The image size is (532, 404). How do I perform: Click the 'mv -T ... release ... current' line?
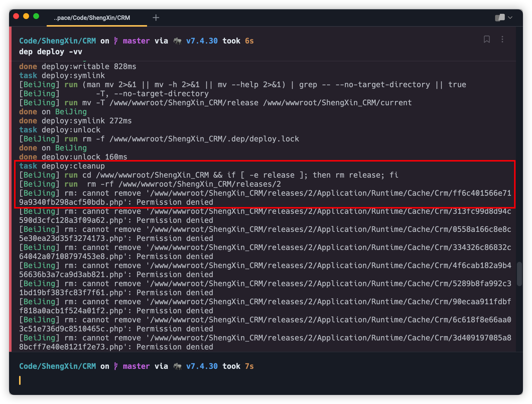215,103
